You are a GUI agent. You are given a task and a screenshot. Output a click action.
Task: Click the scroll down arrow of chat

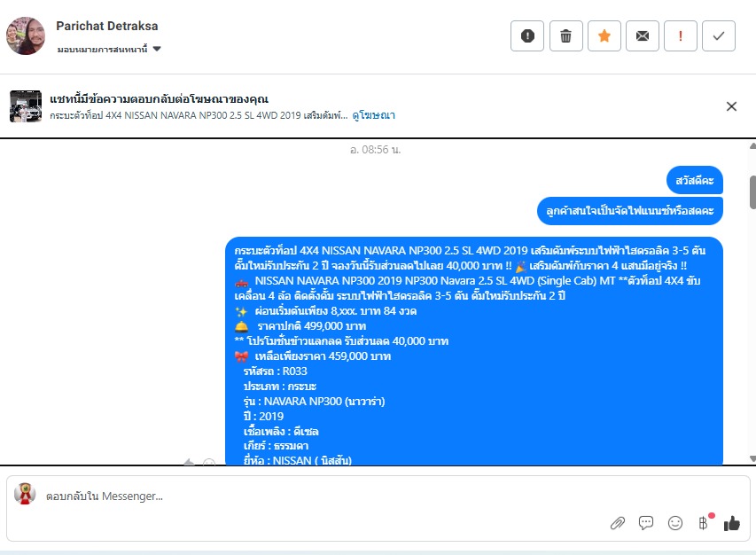click(x=752, y=458)
